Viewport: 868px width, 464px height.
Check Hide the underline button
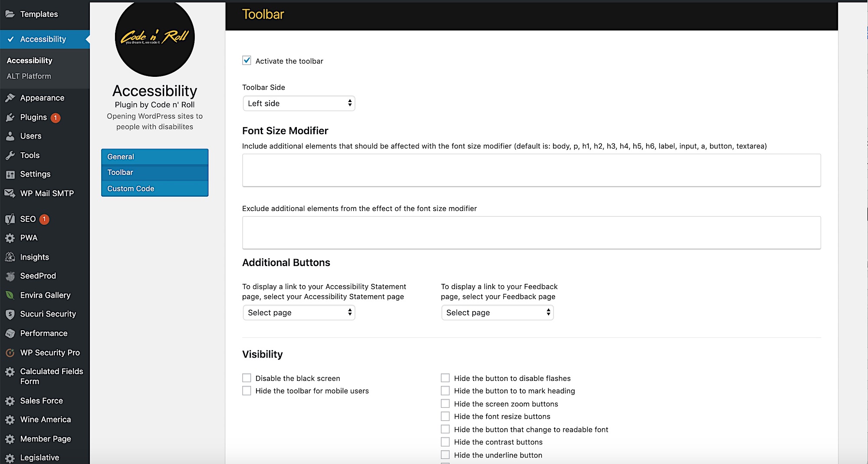tap(445, 455)
